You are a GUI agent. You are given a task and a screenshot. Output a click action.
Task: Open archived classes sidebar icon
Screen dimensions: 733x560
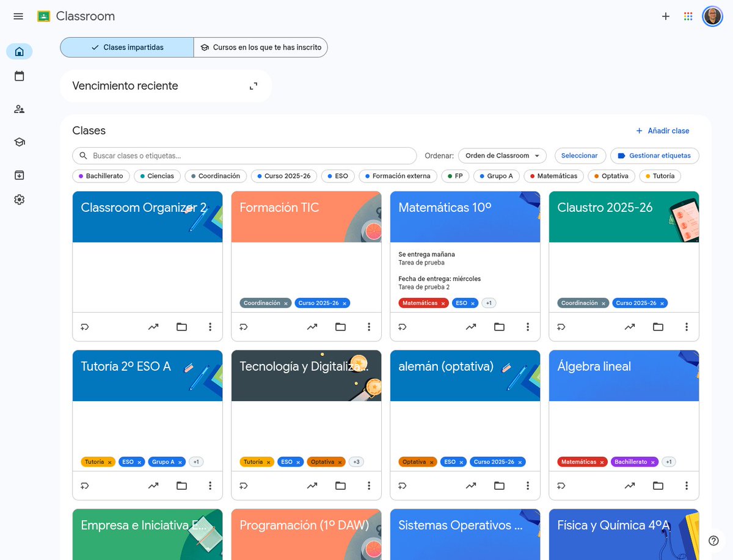[20, 175]
